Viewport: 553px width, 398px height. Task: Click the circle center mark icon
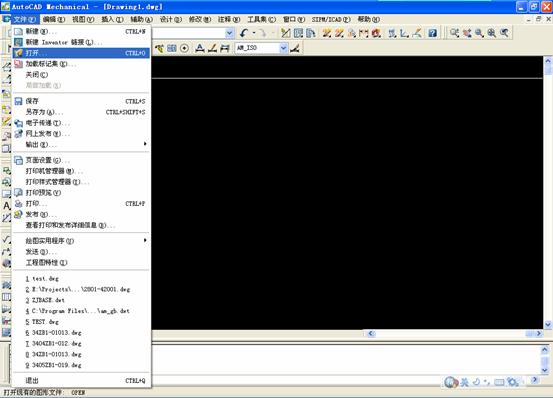point(184,48)
